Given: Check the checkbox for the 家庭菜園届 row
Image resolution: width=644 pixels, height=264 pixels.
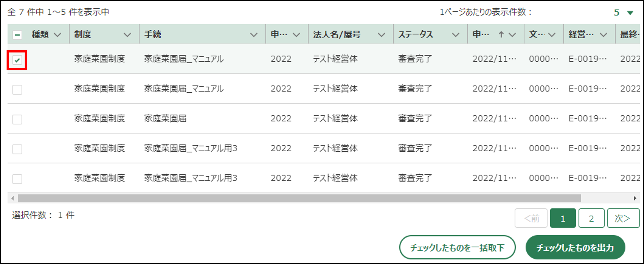Looking at the screenshot, I should [x=17, y=119].
